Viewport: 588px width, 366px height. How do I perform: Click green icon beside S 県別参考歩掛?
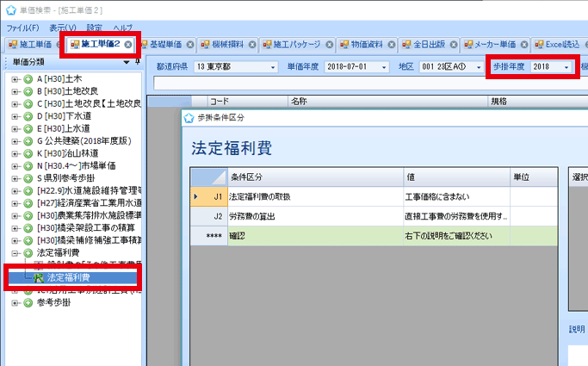[x=28, y=178]
